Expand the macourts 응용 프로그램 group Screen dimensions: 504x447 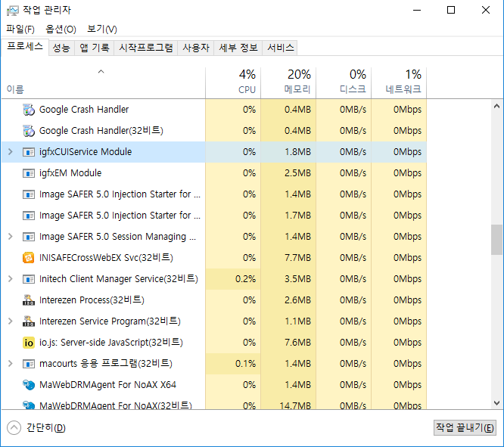(x=11, y=364)
